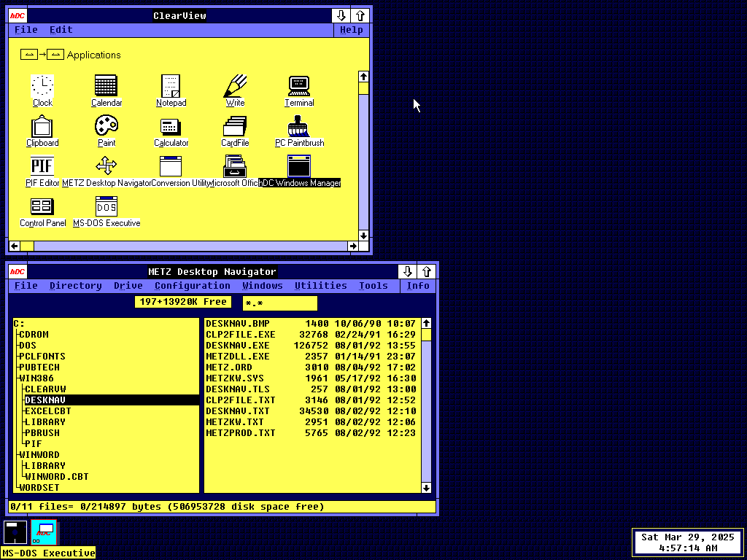Open the Directory menu in Desktop Navigator
The image size is (747, 560).
click(x=76, y=286)
